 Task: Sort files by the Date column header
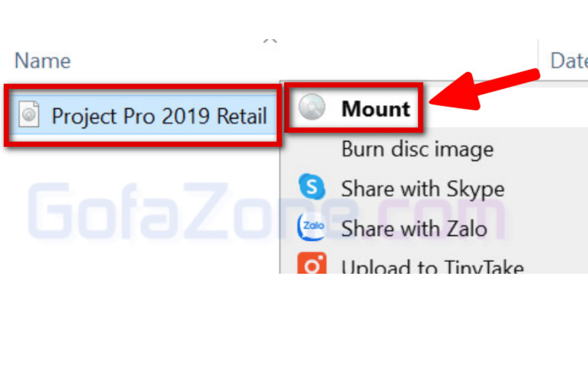[568, 61]
